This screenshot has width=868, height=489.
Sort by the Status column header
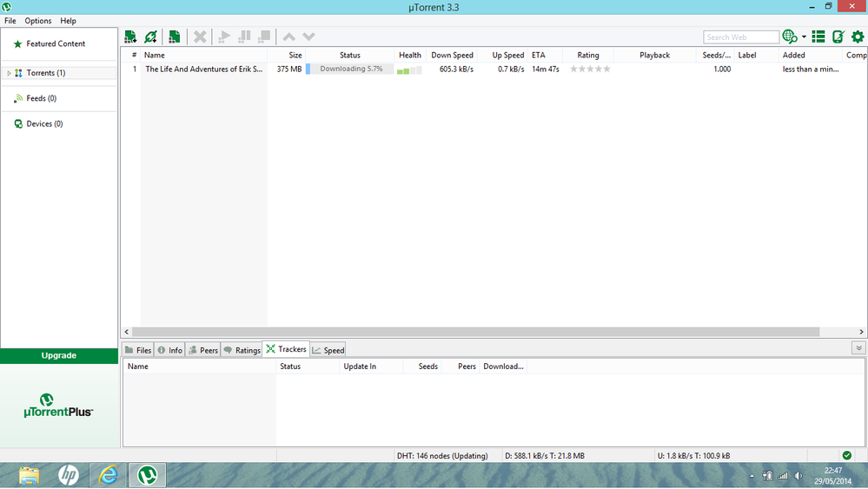[350, 56]
